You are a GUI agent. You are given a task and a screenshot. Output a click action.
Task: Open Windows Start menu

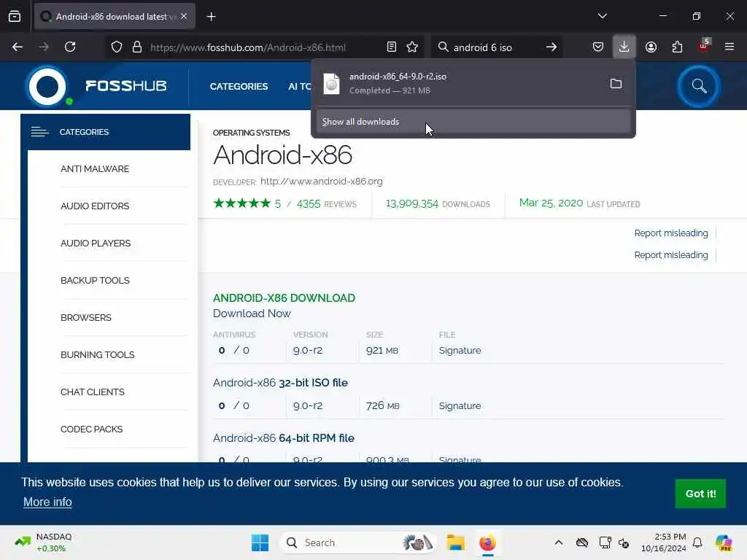pyautogui.click(x=260, y=542)
